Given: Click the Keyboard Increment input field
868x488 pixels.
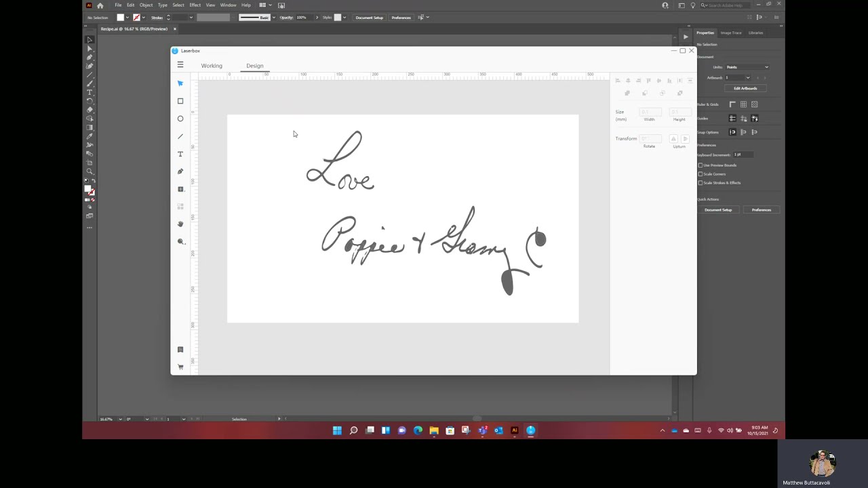Looking at the screenshot, I should tap(743, 155).
